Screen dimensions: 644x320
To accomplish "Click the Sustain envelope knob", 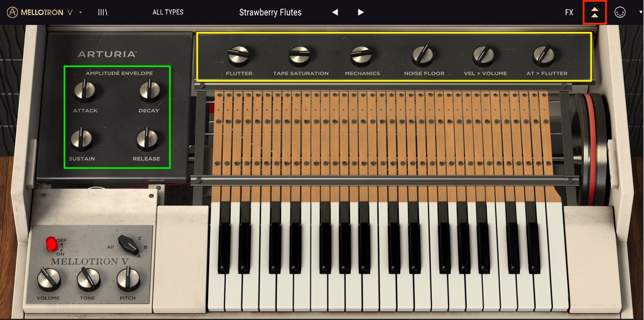I will click(x=81, y=139).
